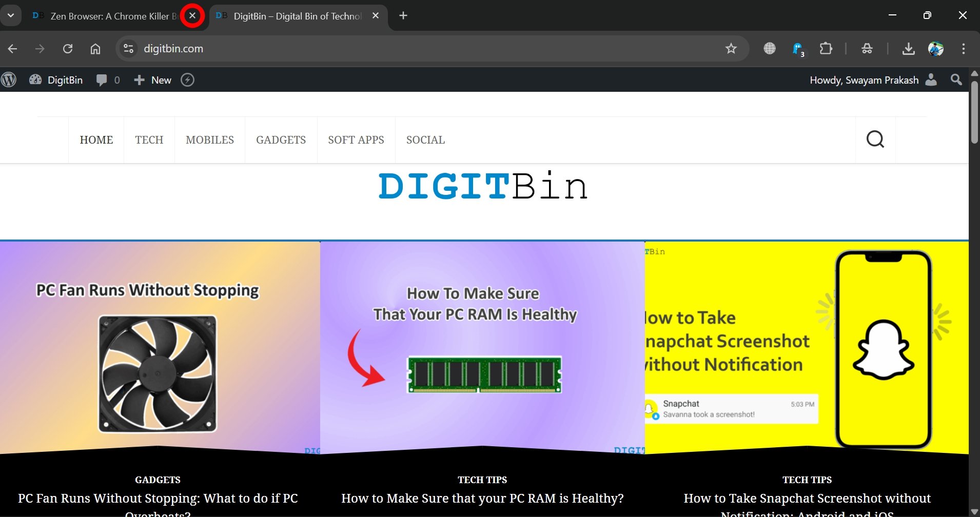The height and width of the screenshot is (517, 980).
Task: Reload the current page
Action: pos(68,49)
